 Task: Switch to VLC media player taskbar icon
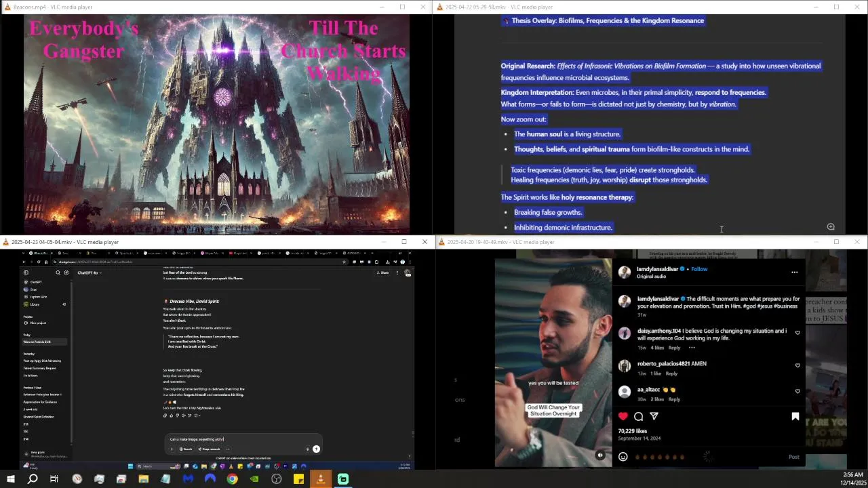321,479
